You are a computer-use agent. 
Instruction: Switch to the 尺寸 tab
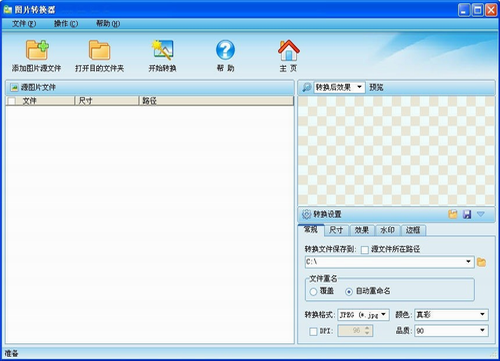336,230
